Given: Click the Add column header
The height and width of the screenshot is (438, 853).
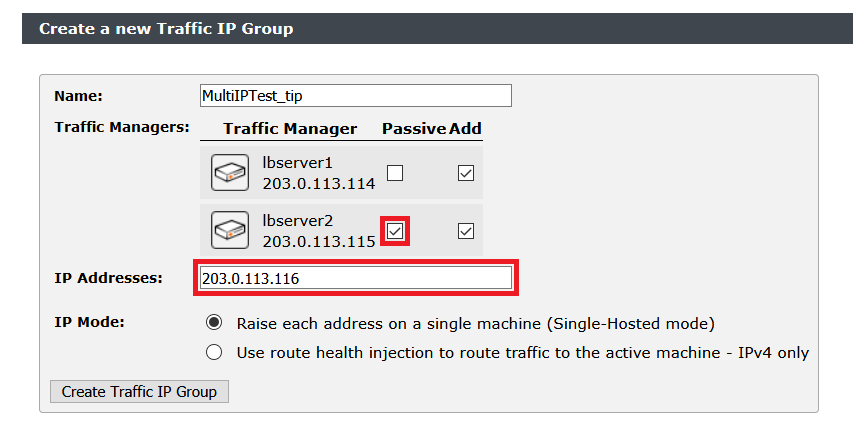Looking at the screenshot, I should click(x=465, y=129).
